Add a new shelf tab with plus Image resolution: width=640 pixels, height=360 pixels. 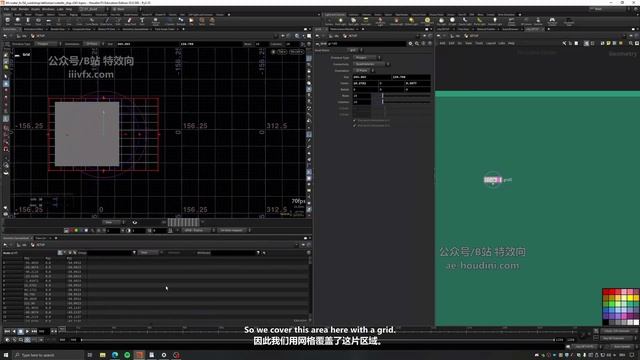tap(229, 15)
